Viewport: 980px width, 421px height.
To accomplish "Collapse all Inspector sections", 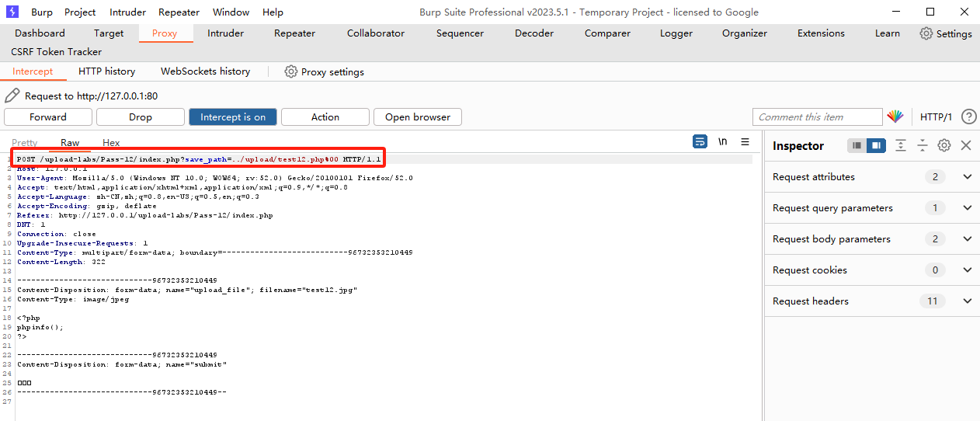I will [923, 145].
